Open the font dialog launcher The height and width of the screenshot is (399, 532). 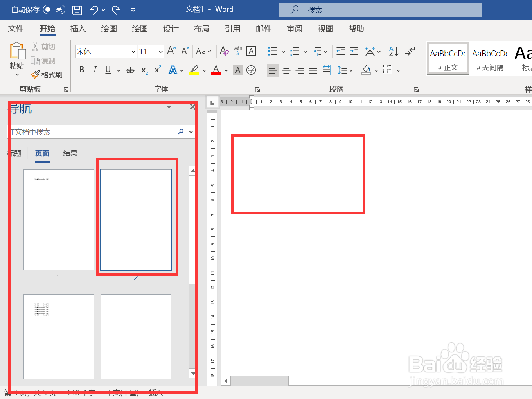[x=257, y=90]
